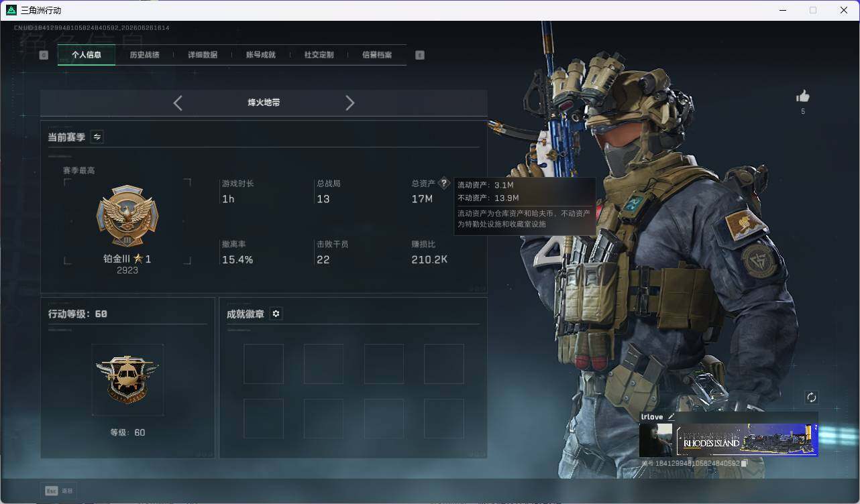Click the Q key hint before the tabs
Screen dimensions: 860x504
[x=44, y=55]
